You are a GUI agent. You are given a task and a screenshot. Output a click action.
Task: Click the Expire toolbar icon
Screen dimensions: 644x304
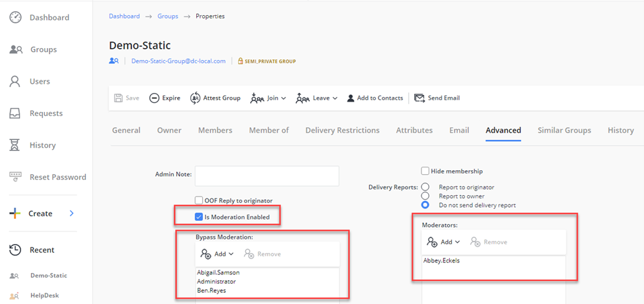pyautogui.click(x=154, y=98)
